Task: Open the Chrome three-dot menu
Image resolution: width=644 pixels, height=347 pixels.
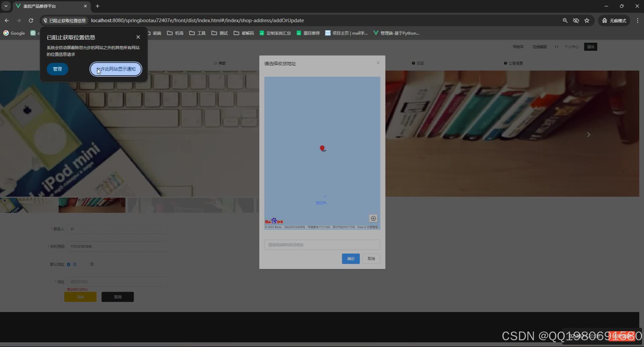Action: [637, 21]
